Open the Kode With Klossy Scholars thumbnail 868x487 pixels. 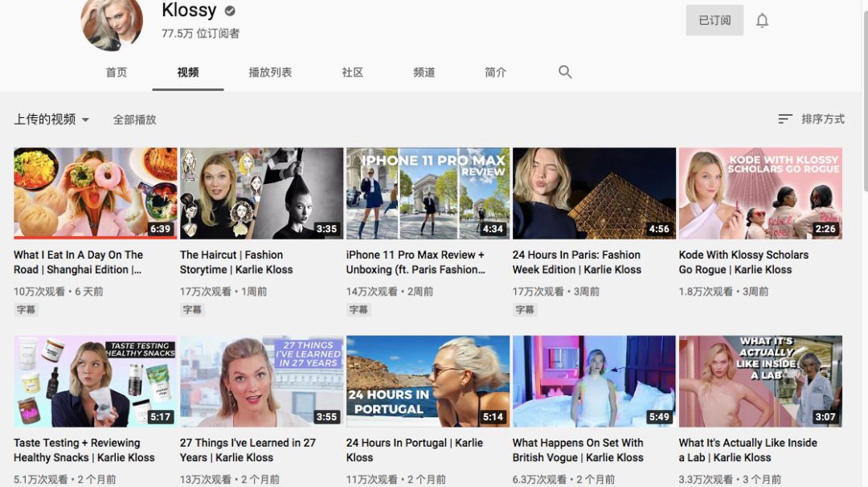[760, 193]
